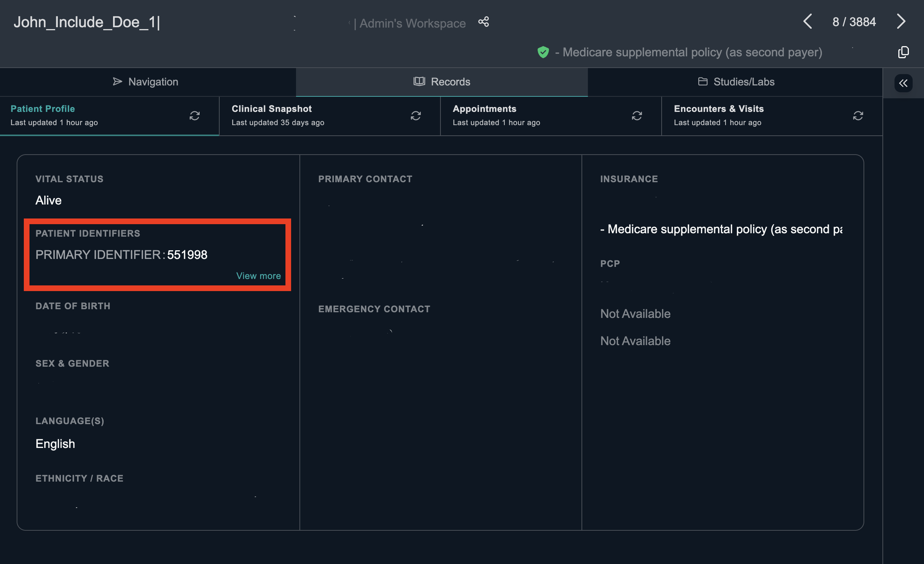Click the View more link under Patient Identifiers
This screenshot has width=924, height=564.
click(x=258, y=276)
